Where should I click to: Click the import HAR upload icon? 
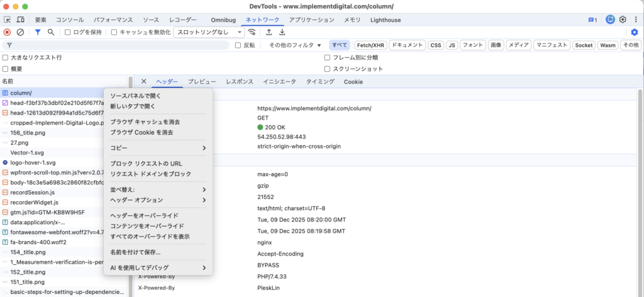click(269, 32)
